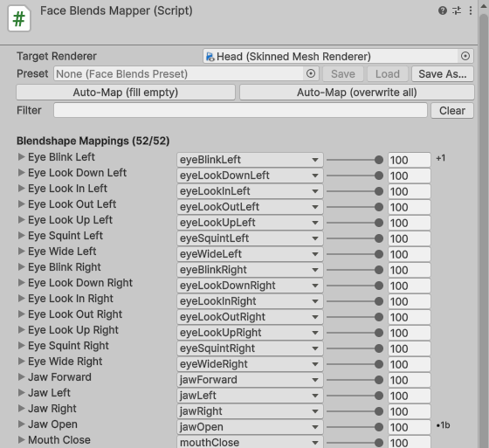Click Auto-Map (overwrite all) button
489x448 pixels.
(x=356, y=93)
